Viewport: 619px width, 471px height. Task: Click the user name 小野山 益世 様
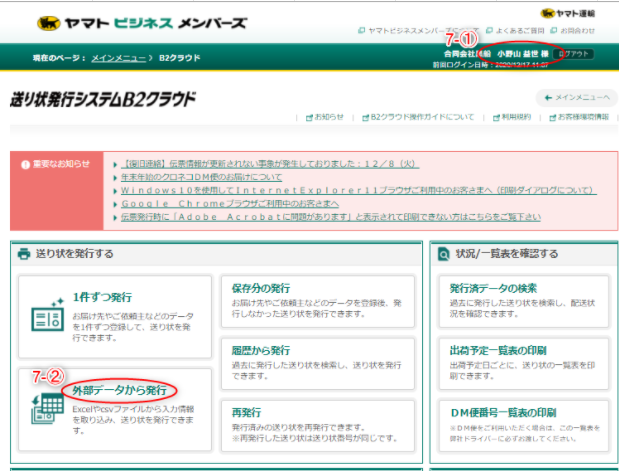pyautogui.click(x=523, y=54)
